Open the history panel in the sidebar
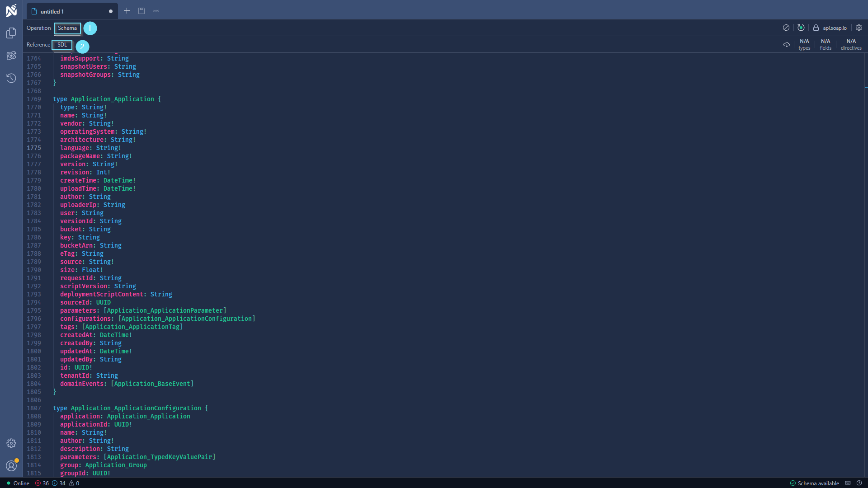The image size is (868, 488). pyautogui.click(x=11, y=78)
